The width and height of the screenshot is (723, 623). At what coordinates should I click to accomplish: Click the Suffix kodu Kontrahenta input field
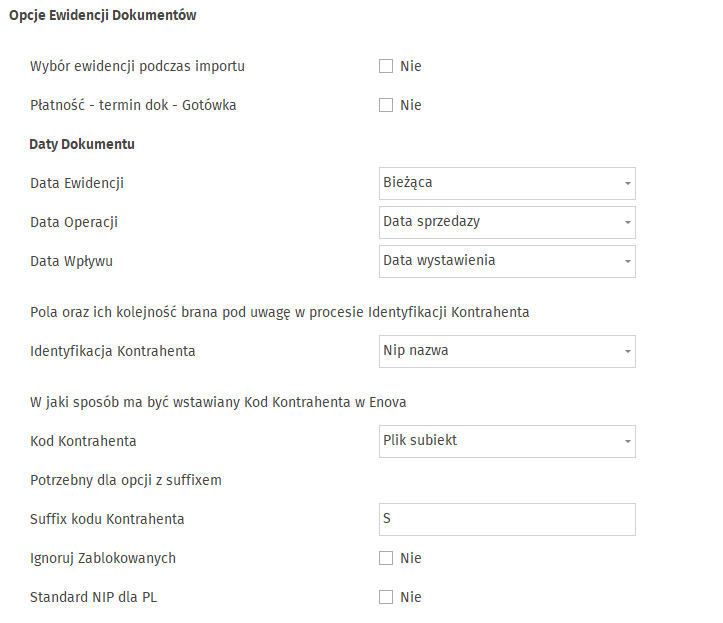pyautogui.click(x=507, y=519)
